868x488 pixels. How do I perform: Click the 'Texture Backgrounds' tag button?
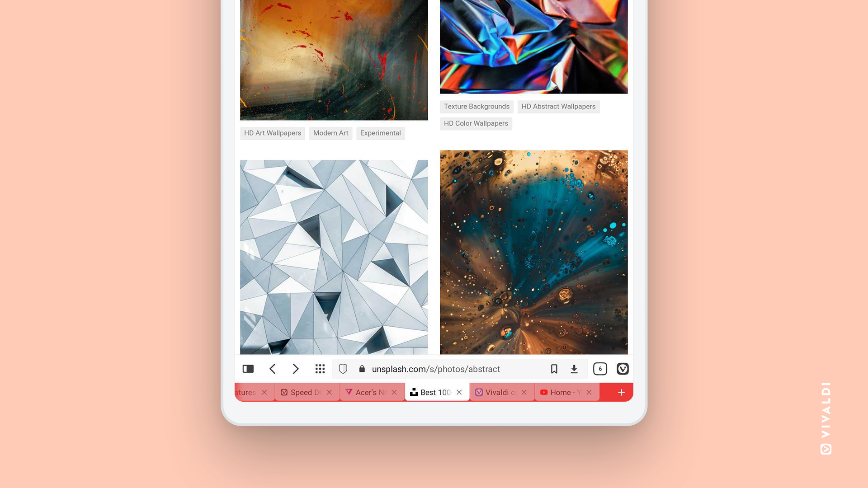pyautogui.click(x=477, y=106)
